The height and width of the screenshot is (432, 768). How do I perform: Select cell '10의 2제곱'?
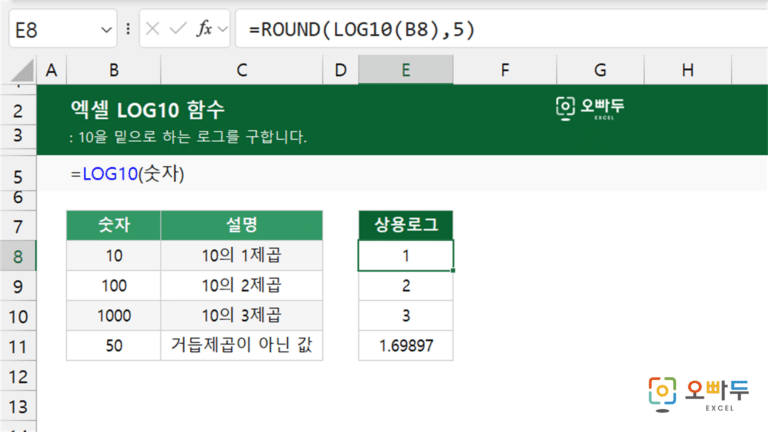pyautogui.click(x=241, y=286)
